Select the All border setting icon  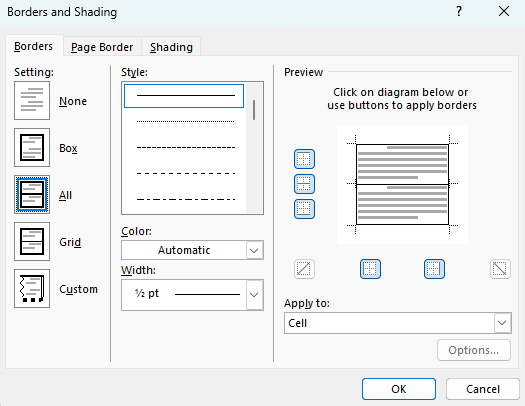pos(32,194)
